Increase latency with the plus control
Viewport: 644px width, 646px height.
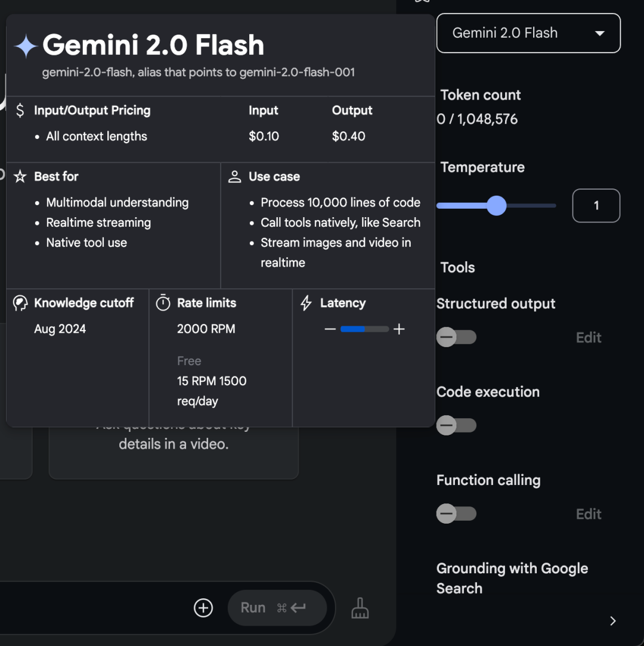tap(400, 329)
